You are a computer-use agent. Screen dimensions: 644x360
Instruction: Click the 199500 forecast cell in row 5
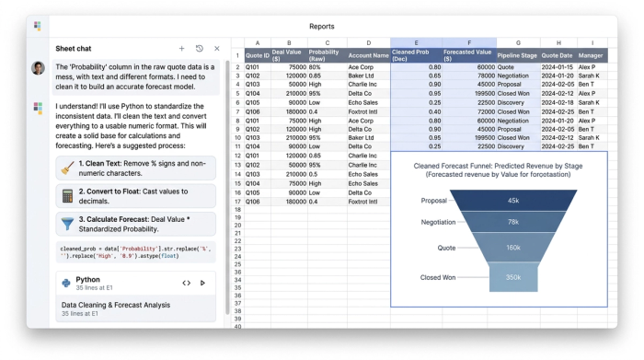click(469, 94)
